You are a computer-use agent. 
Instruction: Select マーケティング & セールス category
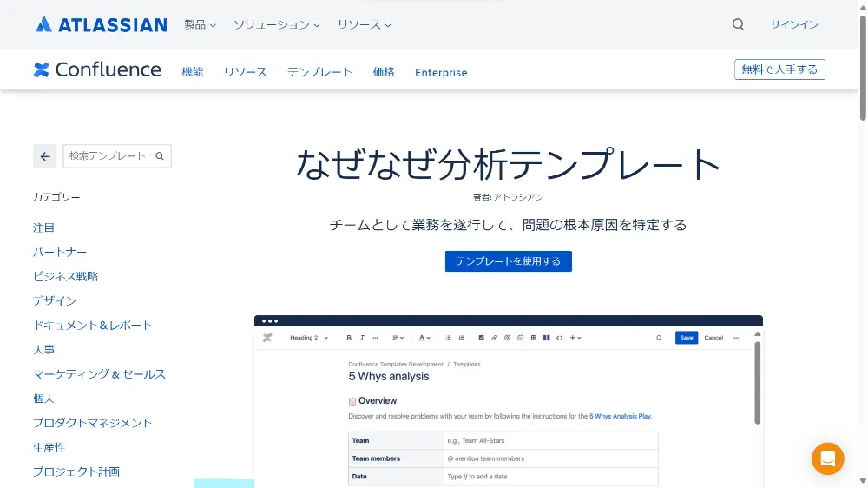[x=99, y=374]
